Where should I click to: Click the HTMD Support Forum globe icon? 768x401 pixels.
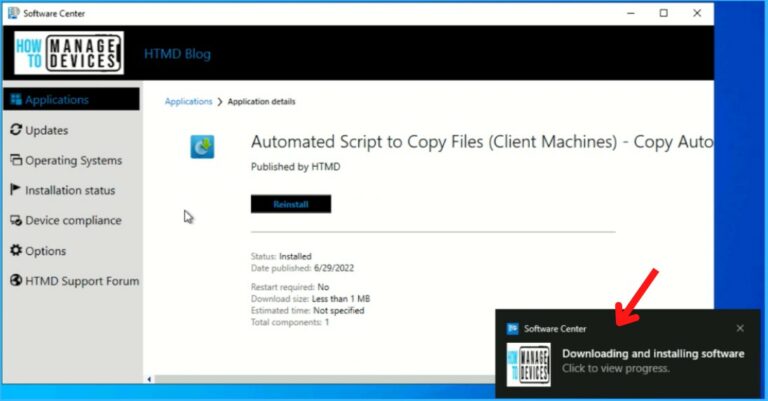coord(16,280)
